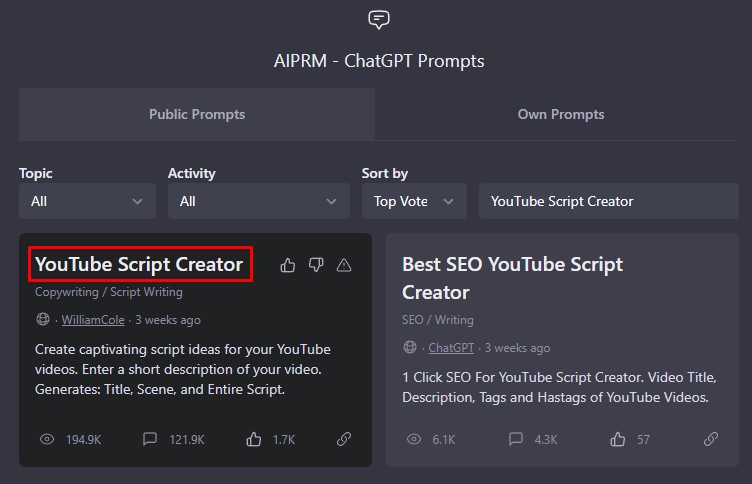Screen dimensions: 752x484
Task: Click the views eye icon next to 194.9K
Action: [x=47, y=439]
